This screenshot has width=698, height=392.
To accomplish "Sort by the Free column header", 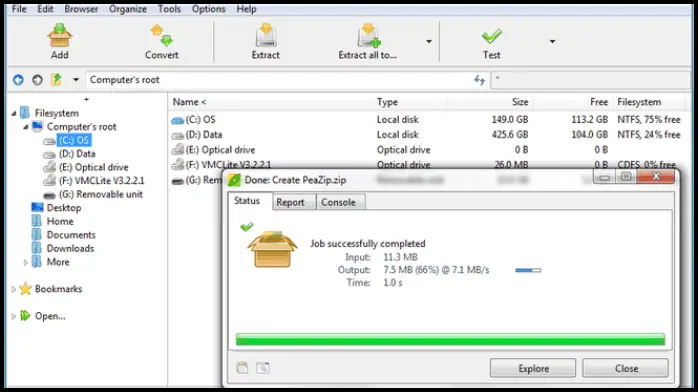I will pos(599,102).
